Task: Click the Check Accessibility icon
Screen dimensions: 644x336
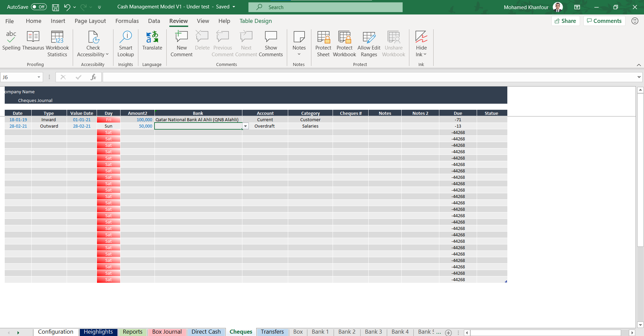Action: coord(93,37)
